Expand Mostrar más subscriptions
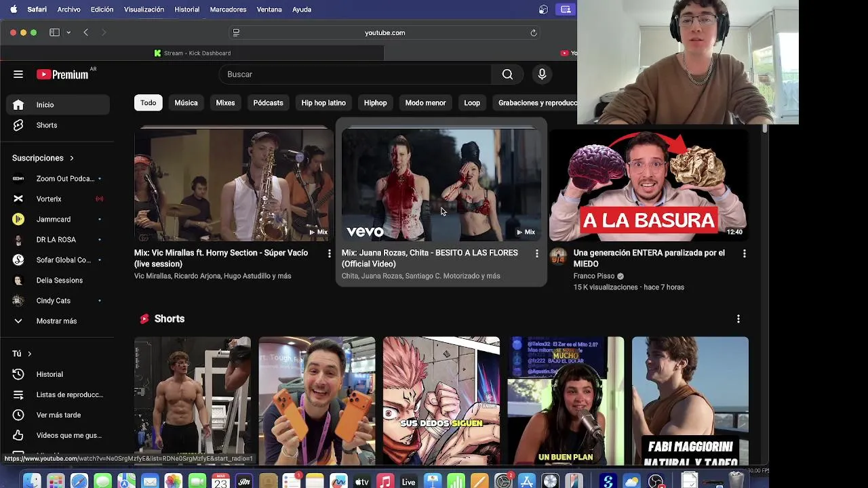This screenshot has height=488, width=868. click(58, 321)
